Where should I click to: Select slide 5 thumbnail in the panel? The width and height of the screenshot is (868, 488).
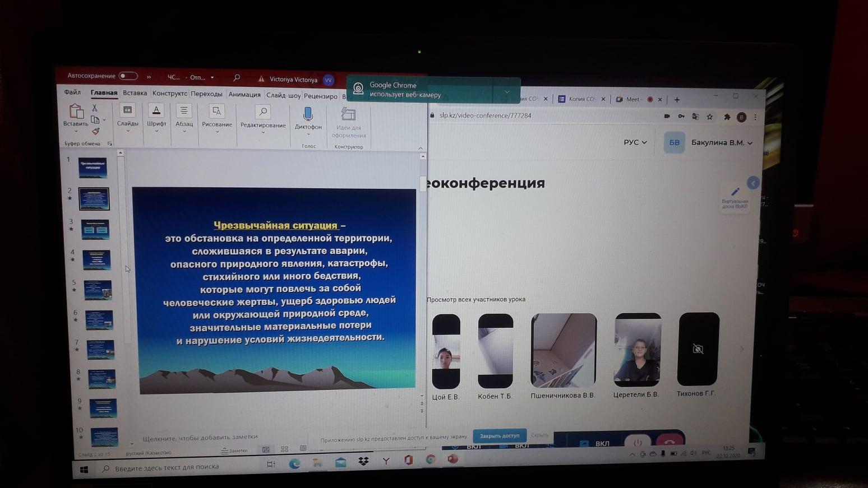click(x=98, y=290)
